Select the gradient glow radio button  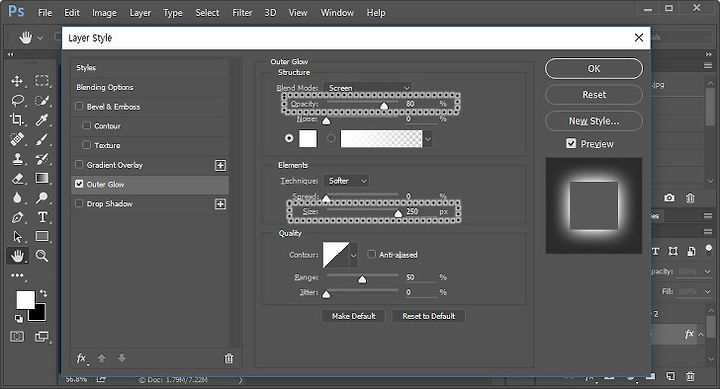point(331,138)
